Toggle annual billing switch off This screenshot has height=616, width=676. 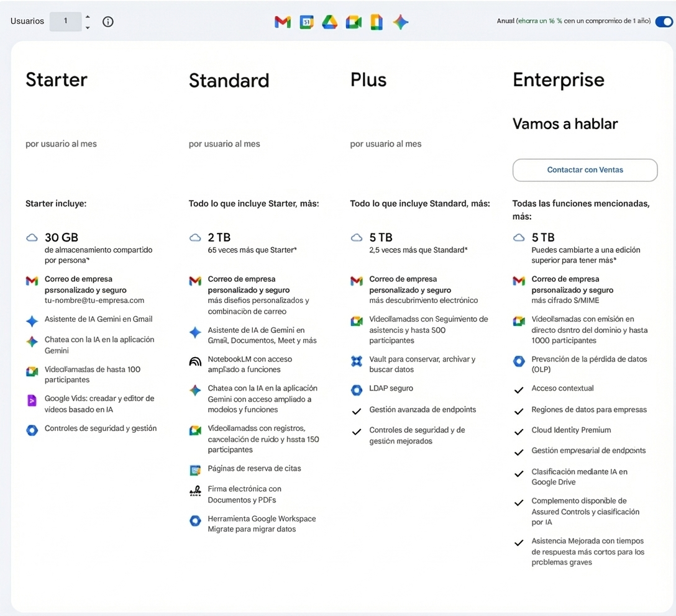point(664,22)
